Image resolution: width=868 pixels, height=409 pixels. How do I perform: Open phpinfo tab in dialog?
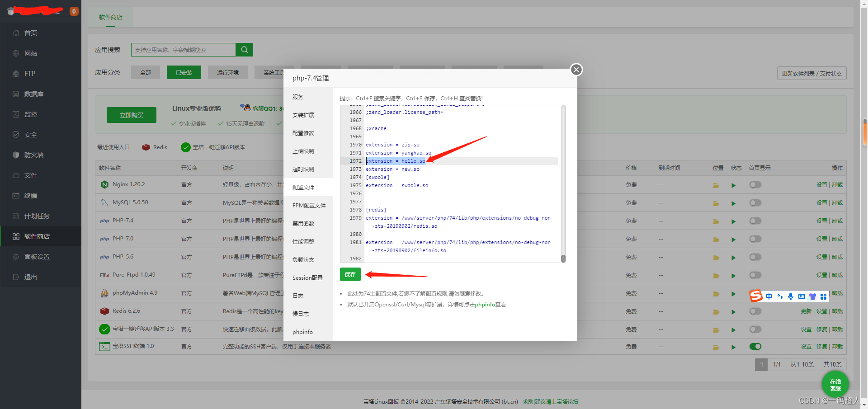(308, 332)
